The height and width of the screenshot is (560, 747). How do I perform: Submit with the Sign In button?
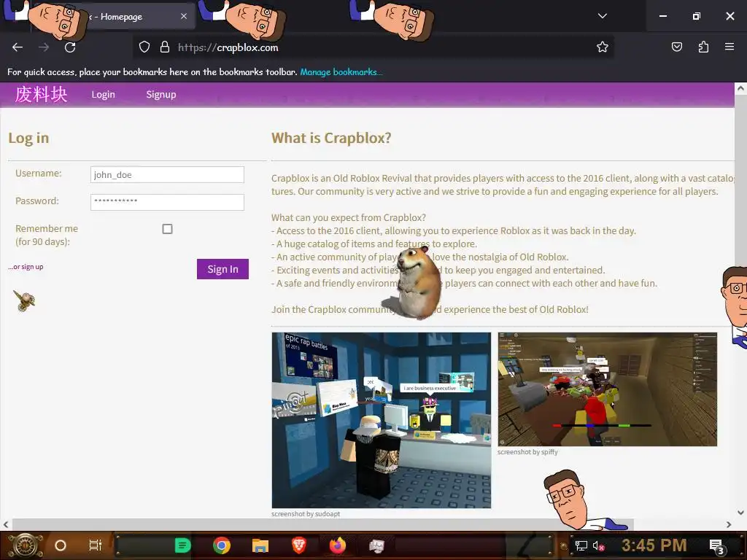(222, 269)
